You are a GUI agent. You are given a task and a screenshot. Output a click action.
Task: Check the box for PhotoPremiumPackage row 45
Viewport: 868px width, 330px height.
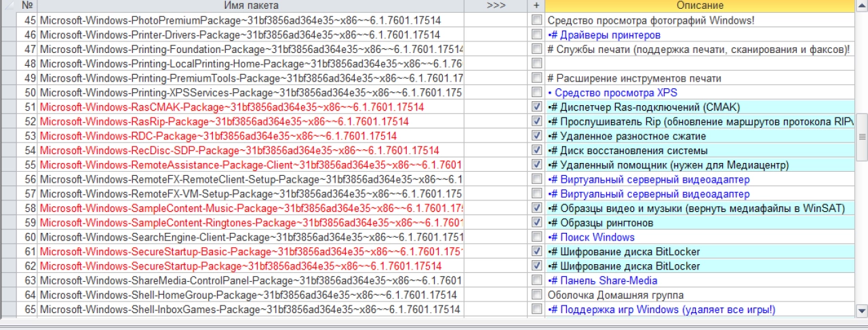(537, 20)
